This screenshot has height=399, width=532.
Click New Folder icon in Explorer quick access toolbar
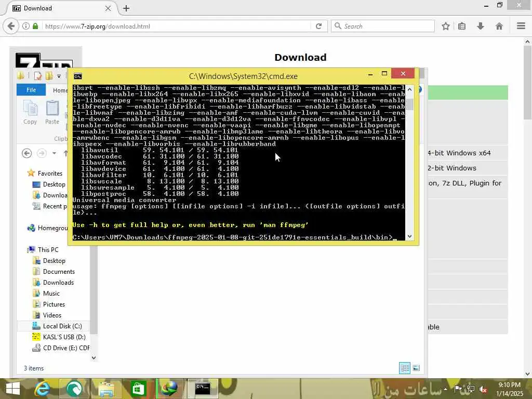click(49, 76)
